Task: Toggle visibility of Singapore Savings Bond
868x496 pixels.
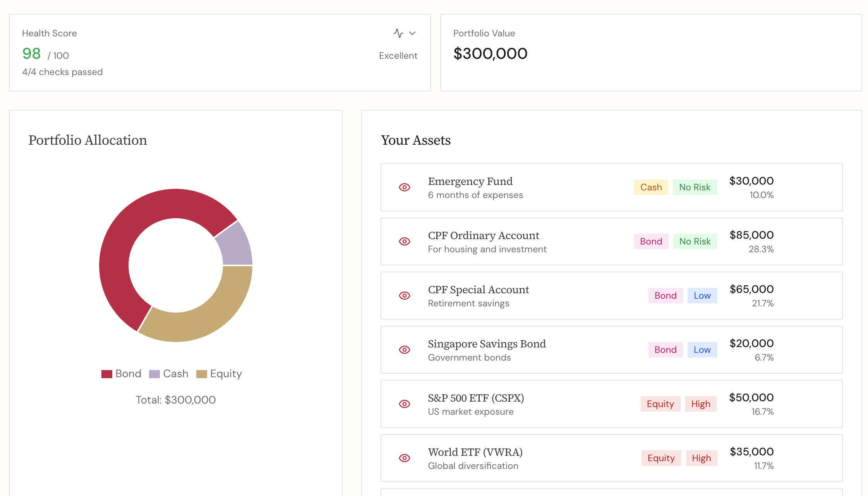Action: (x=404, y=350)
